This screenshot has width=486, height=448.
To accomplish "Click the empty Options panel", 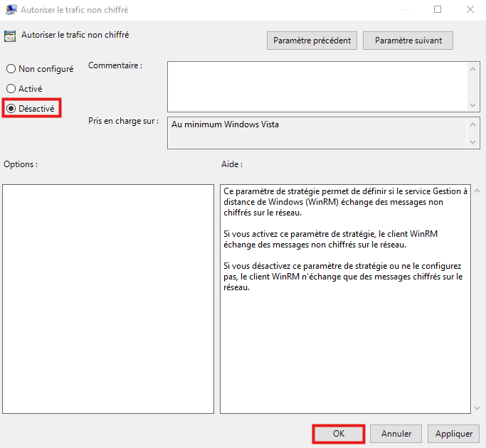I will pos(108,299).
